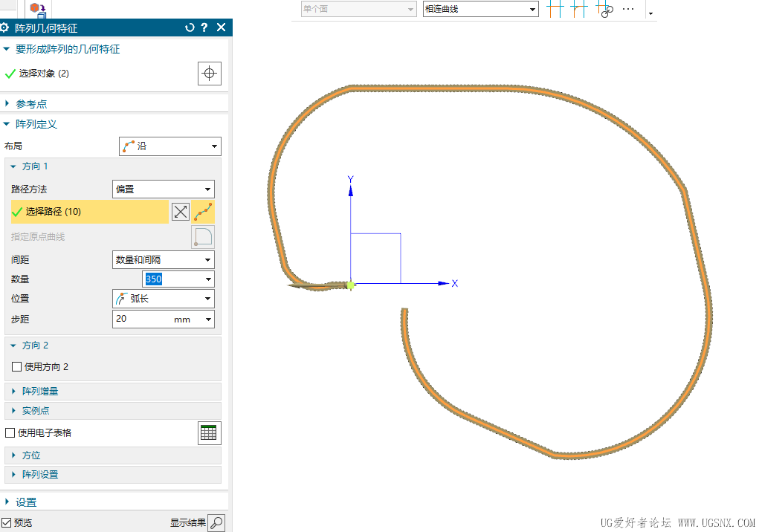
Task: Open the 相连曲线 curve rule dropdown
Action: click(x=481, y=9)
